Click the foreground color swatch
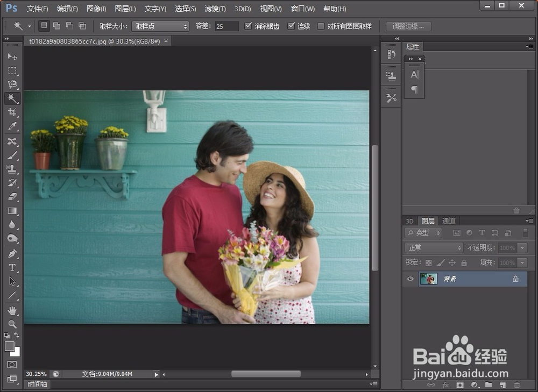The width and height of the screenshot is (538, 392). 9,346
